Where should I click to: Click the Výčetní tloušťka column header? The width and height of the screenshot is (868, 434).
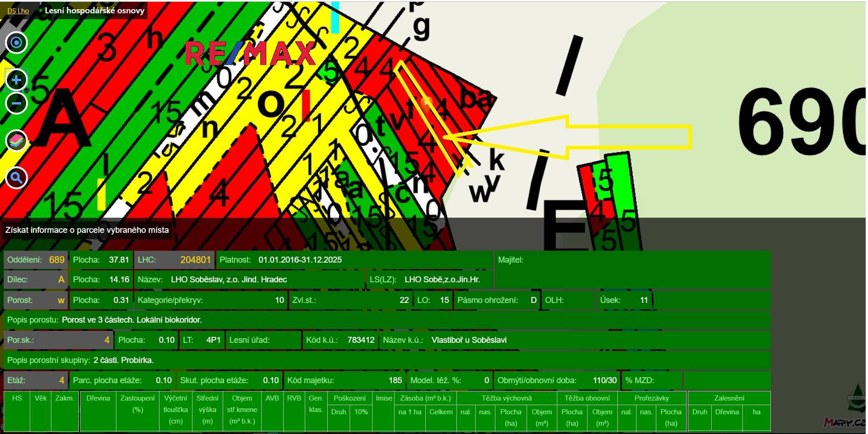pyautogui.click(x=176, y=410)
